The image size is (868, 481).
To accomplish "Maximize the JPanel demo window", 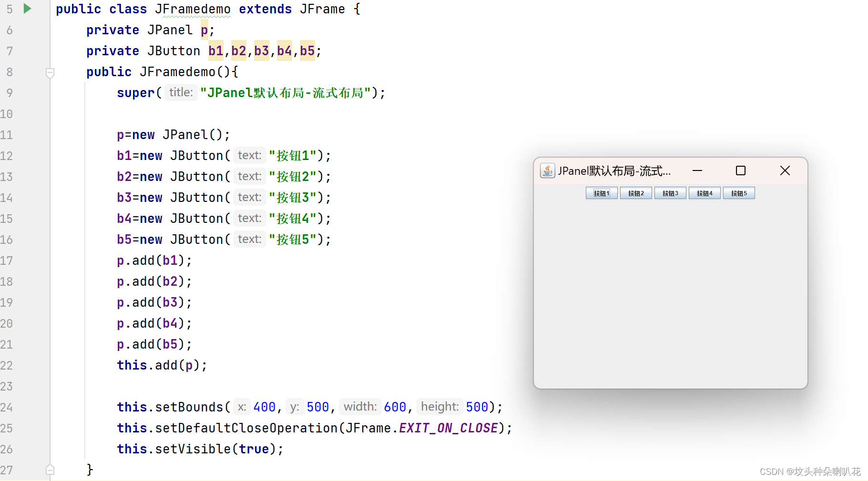I will (741, 170).
